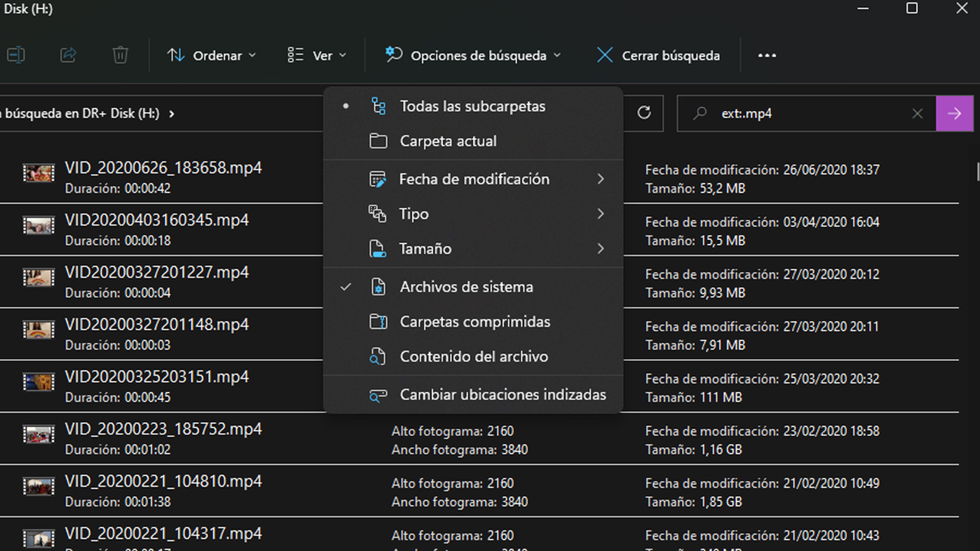Open the Ordenar dropdown
980x551 pixels.
[212, 56]
